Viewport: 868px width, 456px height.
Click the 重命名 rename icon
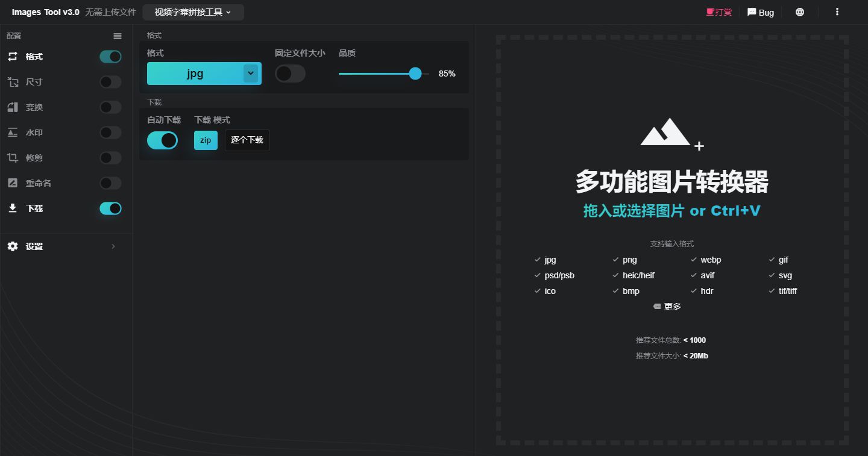[x=12, y=183]
